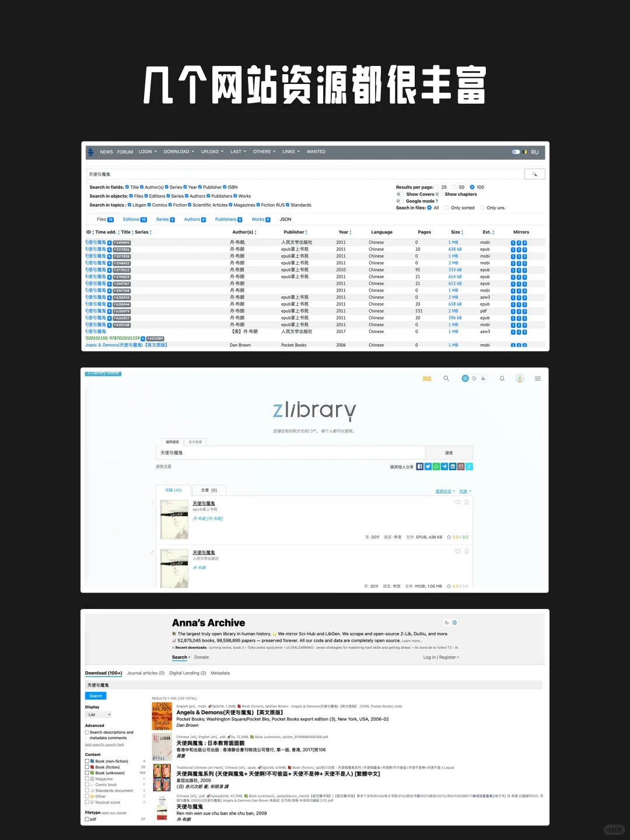
Task: Uncheck the Comics topic checkbox
Action: point(149,205)
